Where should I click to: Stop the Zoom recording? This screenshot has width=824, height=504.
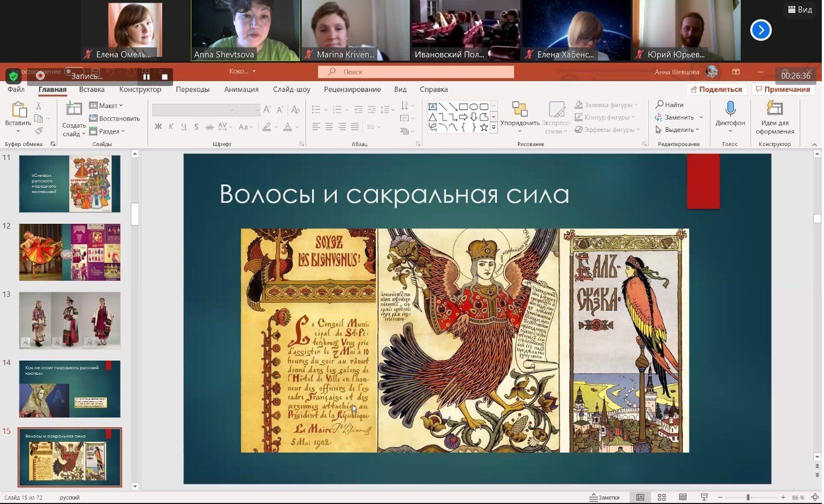coord(165,76)
